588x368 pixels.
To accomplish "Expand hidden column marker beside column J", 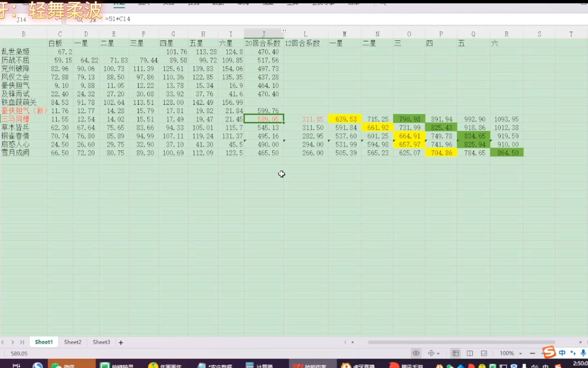I will coord(284,30).
